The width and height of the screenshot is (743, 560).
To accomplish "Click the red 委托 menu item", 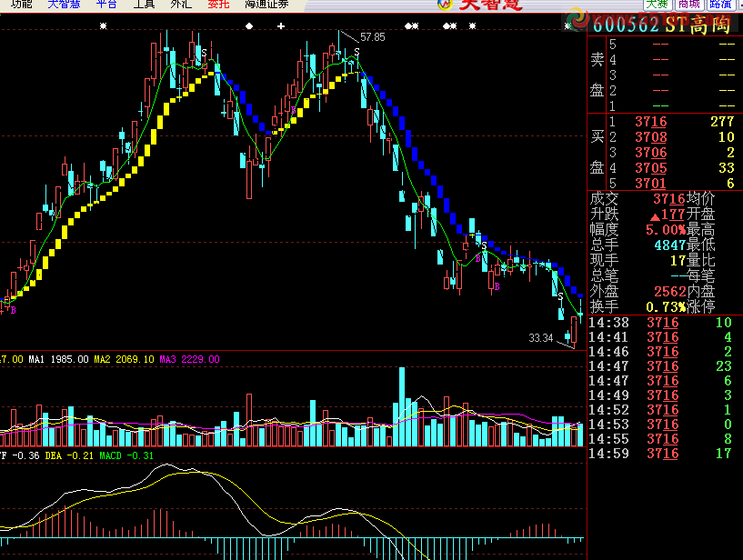I will [218, 5].
